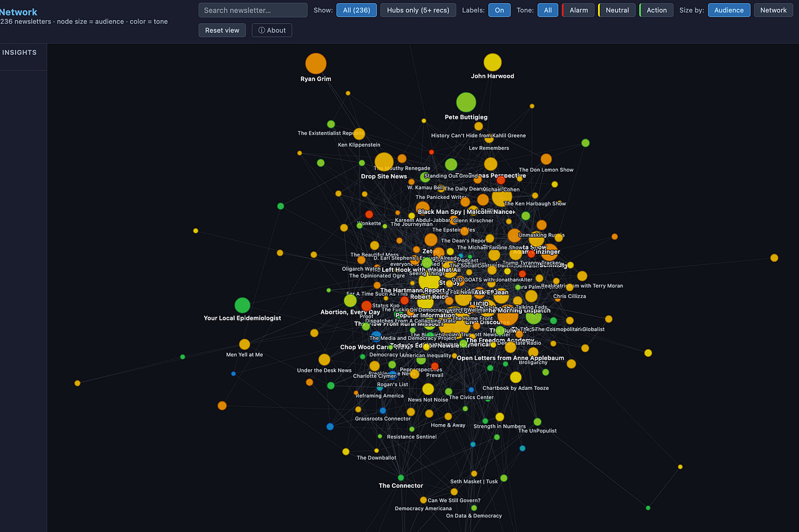Select the All (236) show filter

click(356, 10)
